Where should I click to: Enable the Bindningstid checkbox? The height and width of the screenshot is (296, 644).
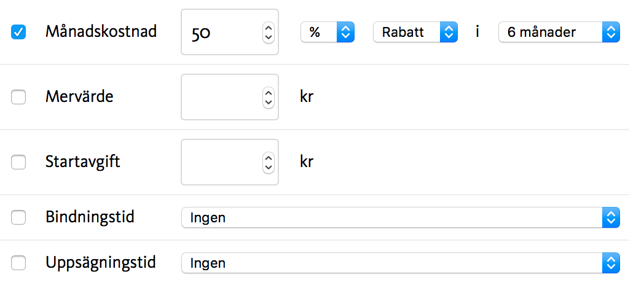[18, 217]
